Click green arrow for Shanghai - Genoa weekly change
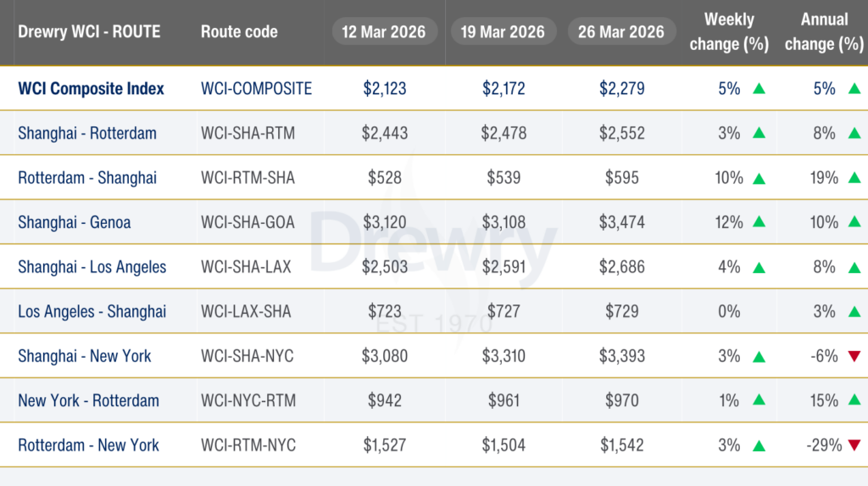Viewport: 868px width, 486px height. tap(759, 222)
